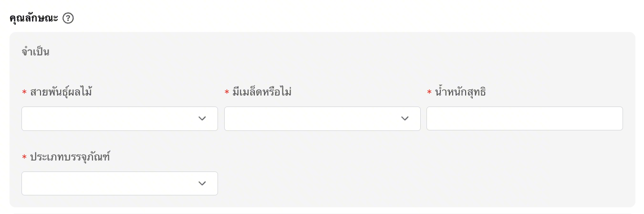Expand the สายพันธุ์ผลไม้ chevron arrow
This screenshot has height=214, width=644.
pos(202,118)
